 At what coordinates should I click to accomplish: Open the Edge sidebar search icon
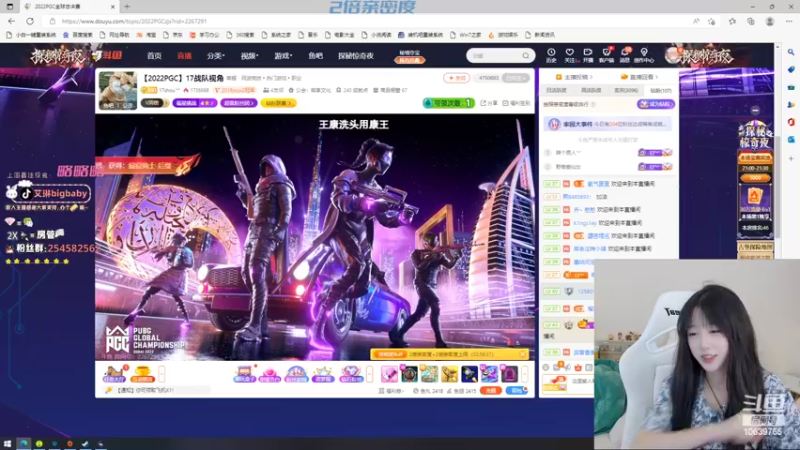[x=791, y=52]
